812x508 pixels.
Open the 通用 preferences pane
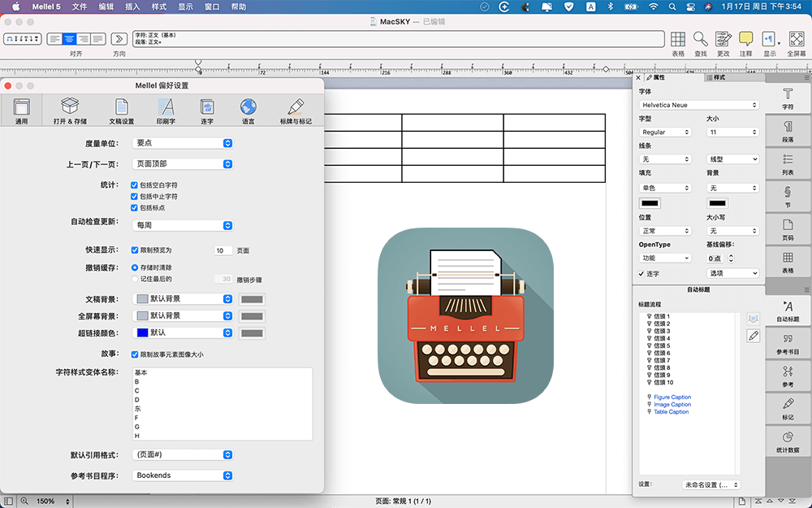click(21, 111)
